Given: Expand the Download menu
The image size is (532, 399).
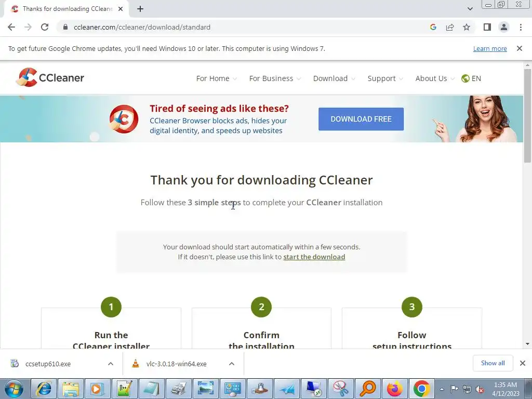Looking at the screenshot, I should click(x=334, y=78).
